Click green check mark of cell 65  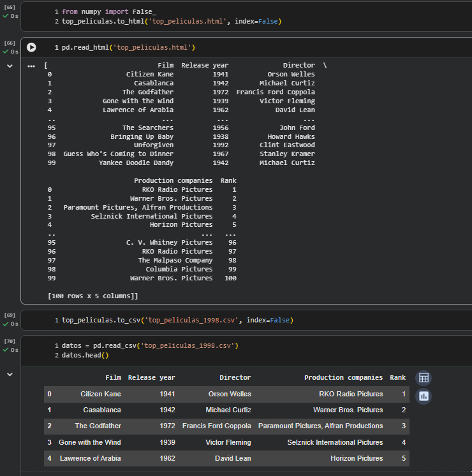[6, 16]
